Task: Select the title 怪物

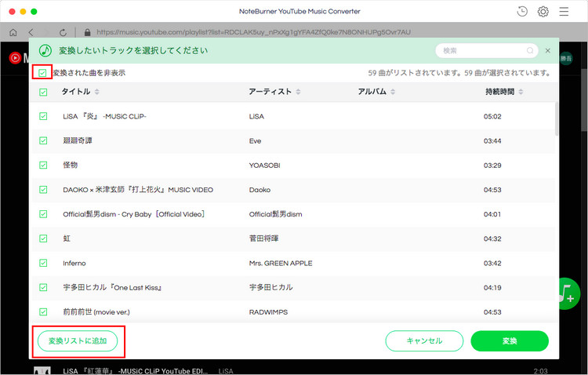Action: pyautogui.click(x=70, y=166)
